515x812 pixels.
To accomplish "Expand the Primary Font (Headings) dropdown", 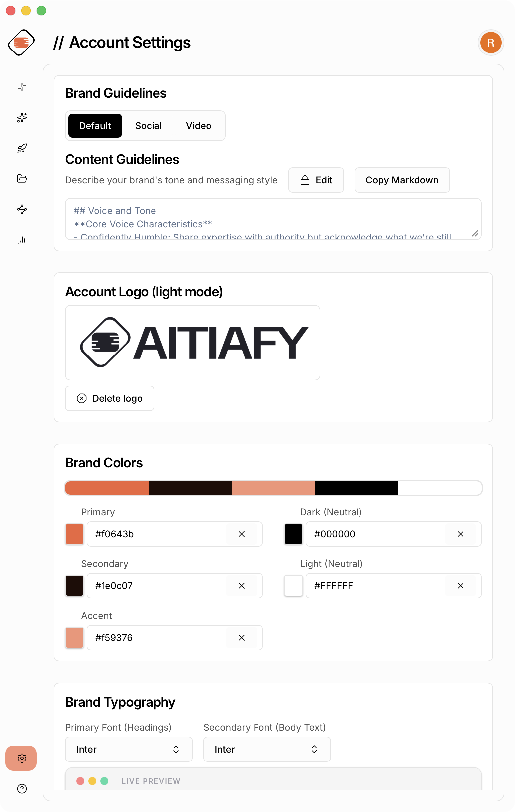I will click(129, 749).
